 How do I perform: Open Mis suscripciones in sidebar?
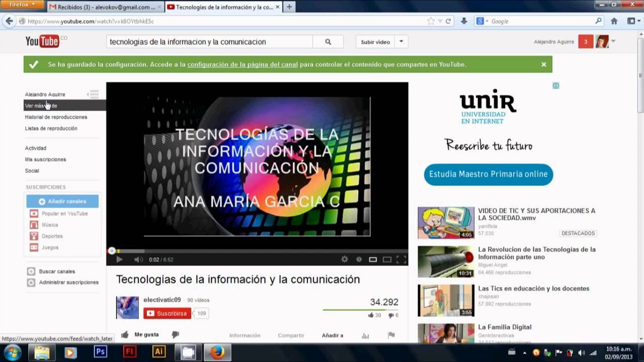click(46, 159)
